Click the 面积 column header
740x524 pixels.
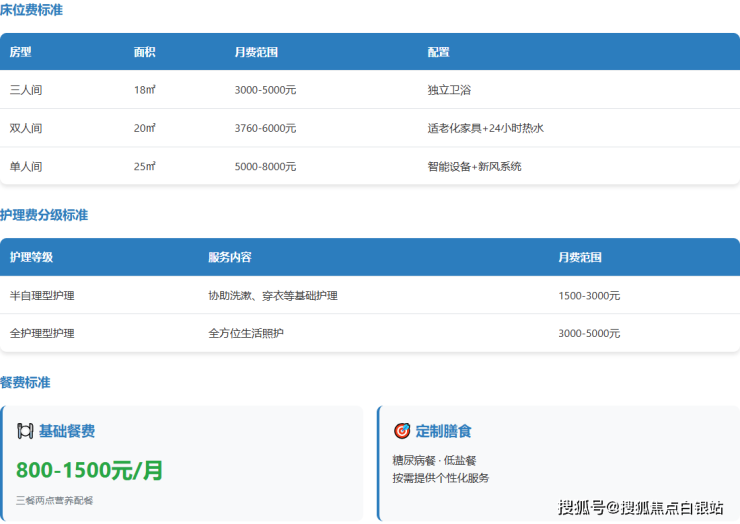(145, 52)
